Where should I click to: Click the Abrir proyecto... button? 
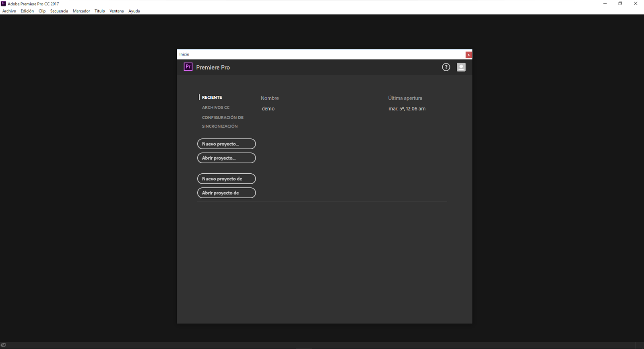coord(226,158)
